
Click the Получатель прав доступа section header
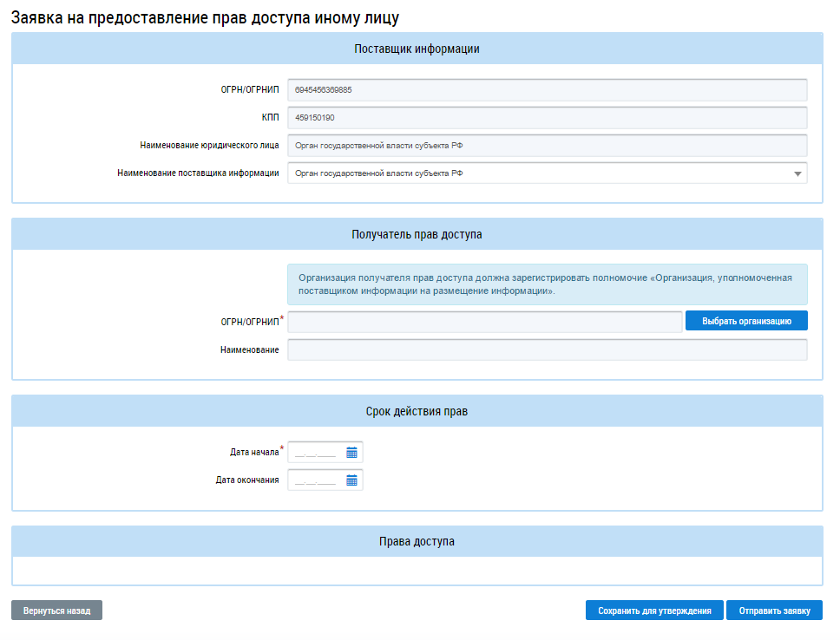[x=417, y=234]
